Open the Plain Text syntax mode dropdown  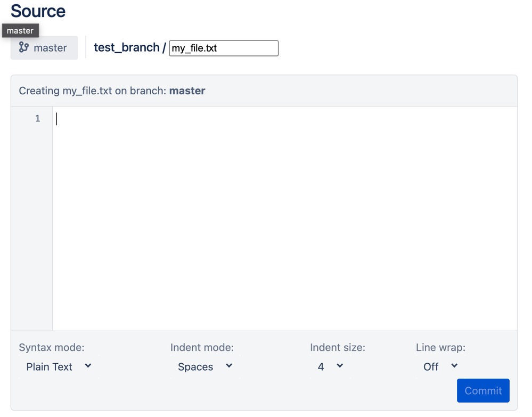[59, 367]
